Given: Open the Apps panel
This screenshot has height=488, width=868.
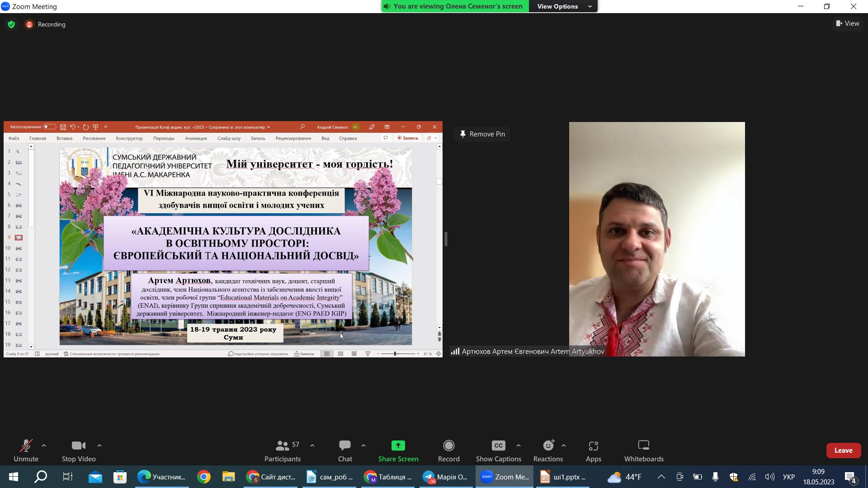Looking at the screenshot, I should [593, 446].
